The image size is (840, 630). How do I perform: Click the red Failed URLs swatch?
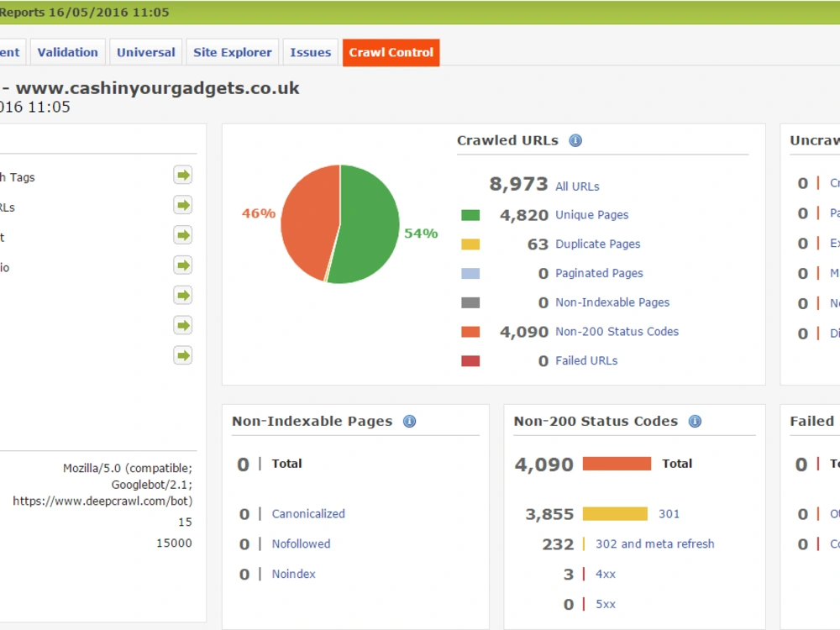pyautogui.click(x=470, y=361)
